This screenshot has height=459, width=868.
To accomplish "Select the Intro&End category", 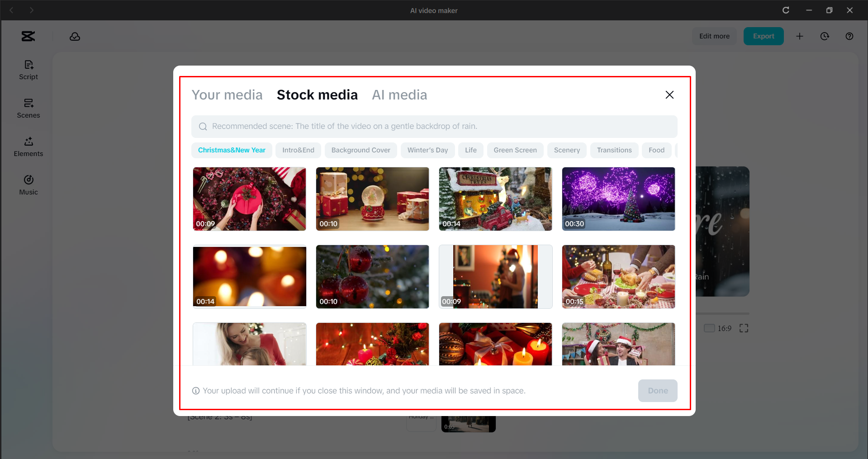I will click(x=298, y=150).
